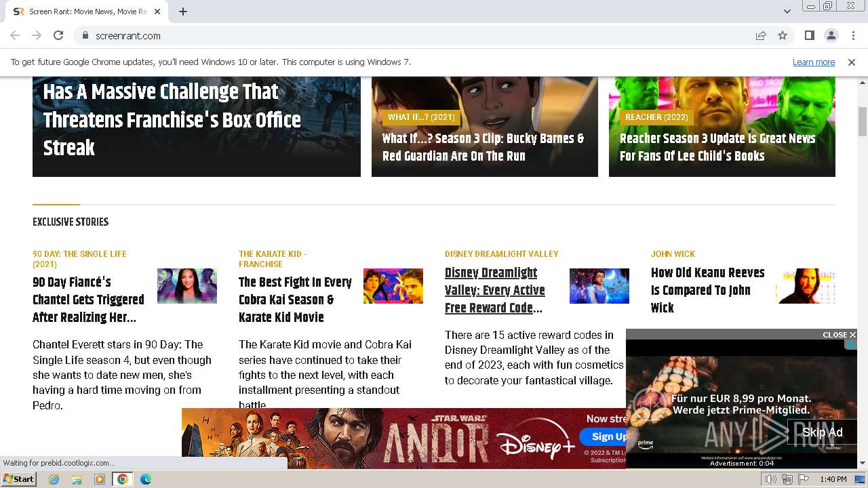Click the screenrant.com address bar

(x=414, y=35)
